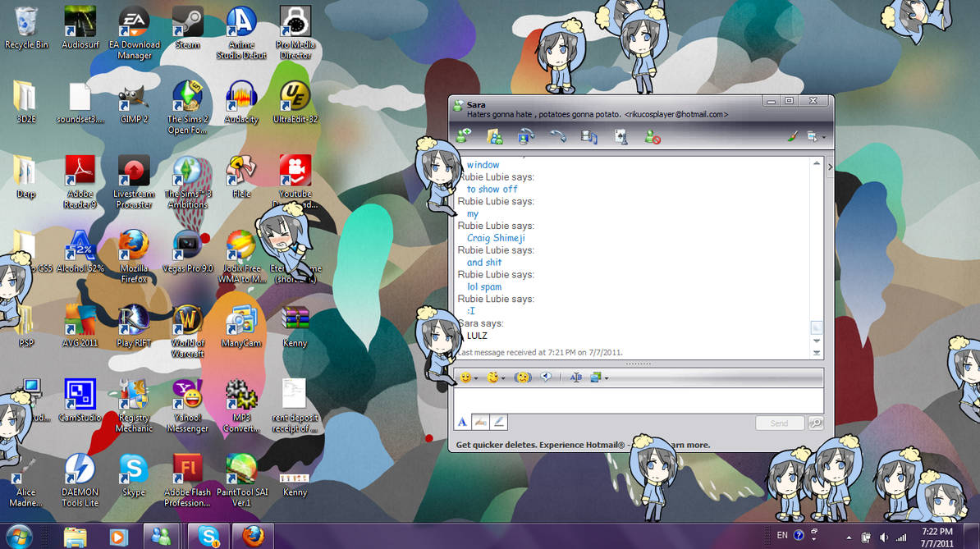Select the Vegas Pro 9.0 shortcut
The width and height of the screenshot is (980, 549).
(187, 251)
